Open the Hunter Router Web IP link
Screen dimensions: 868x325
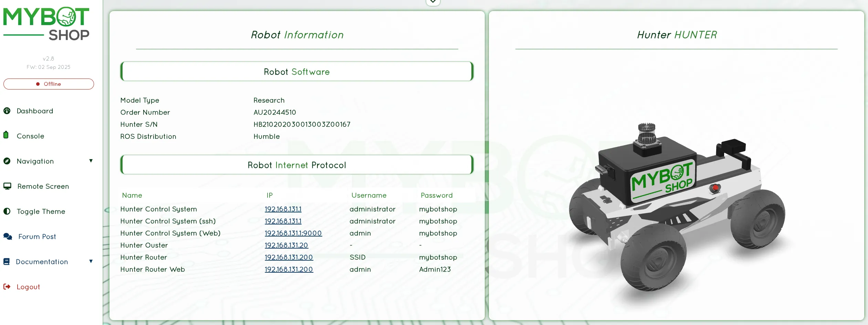[289, 269]
